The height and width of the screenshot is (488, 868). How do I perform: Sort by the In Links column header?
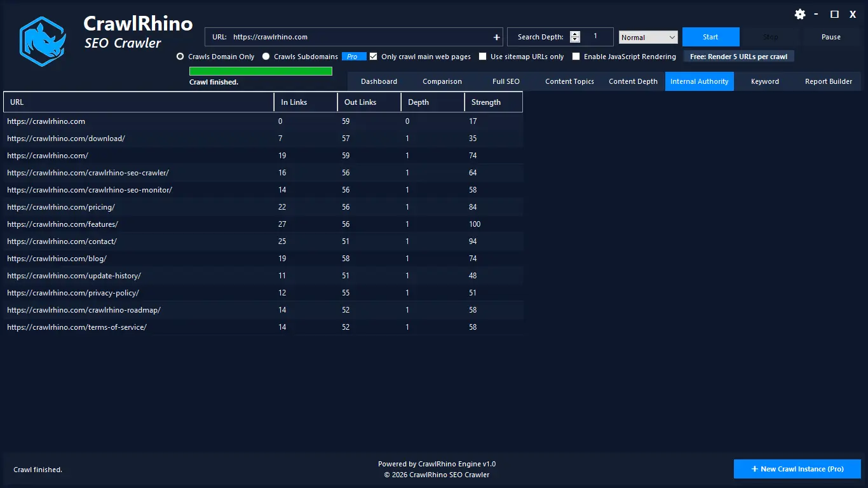pyautogui.click(x=306, y=102)
